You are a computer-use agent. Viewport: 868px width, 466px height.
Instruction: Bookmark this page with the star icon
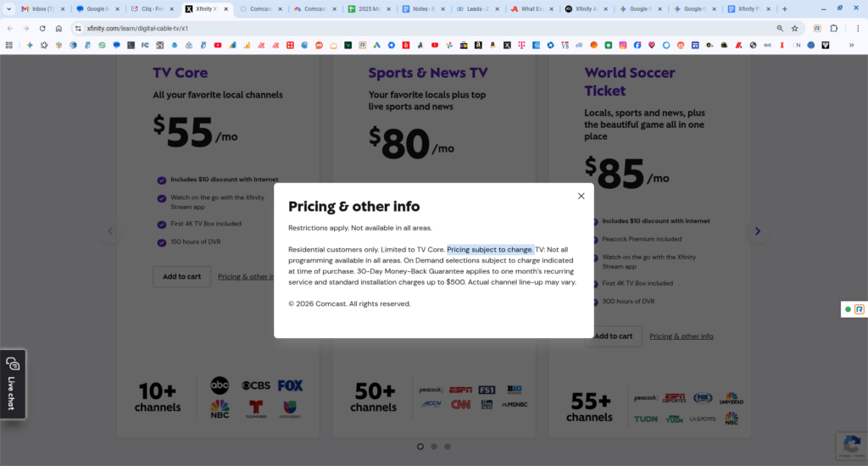tap(794, 28)
